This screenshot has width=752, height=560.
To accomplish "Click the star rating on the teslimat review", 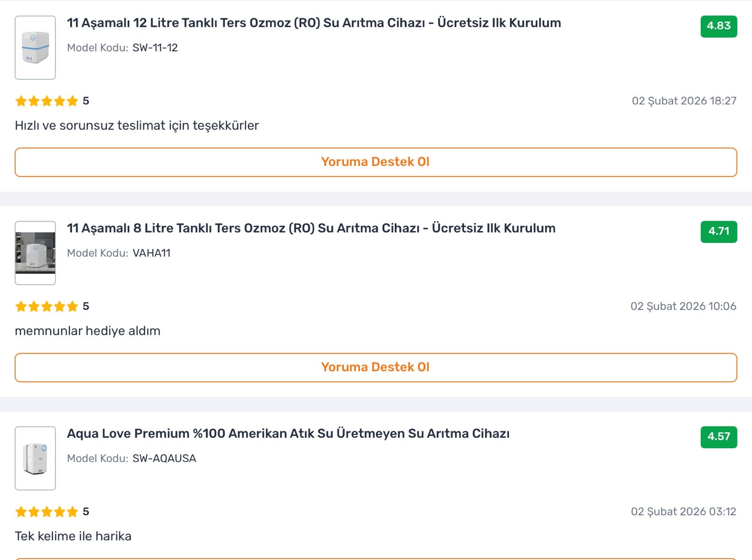I will coord(47,101).
